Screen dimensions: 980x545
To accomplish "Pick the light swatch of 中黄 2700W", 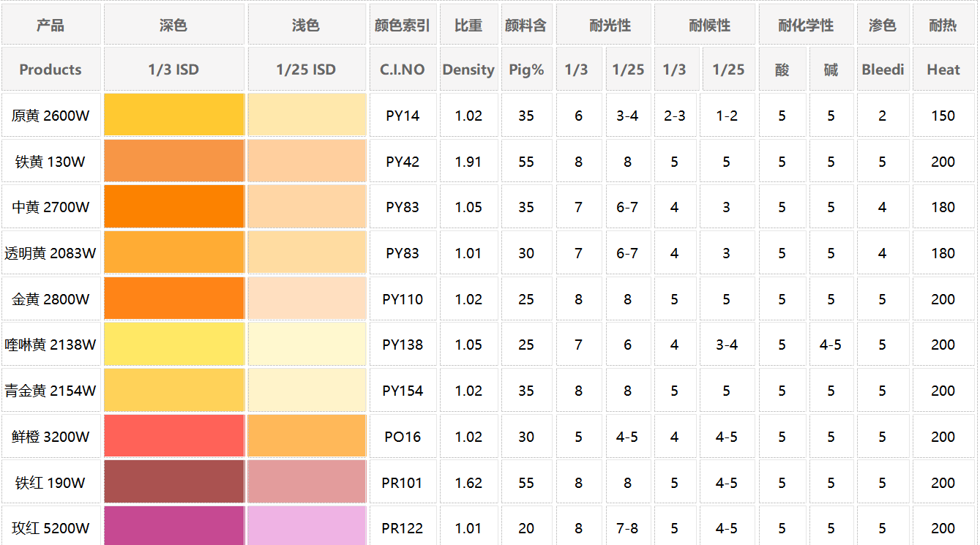I will pos(307,206).
